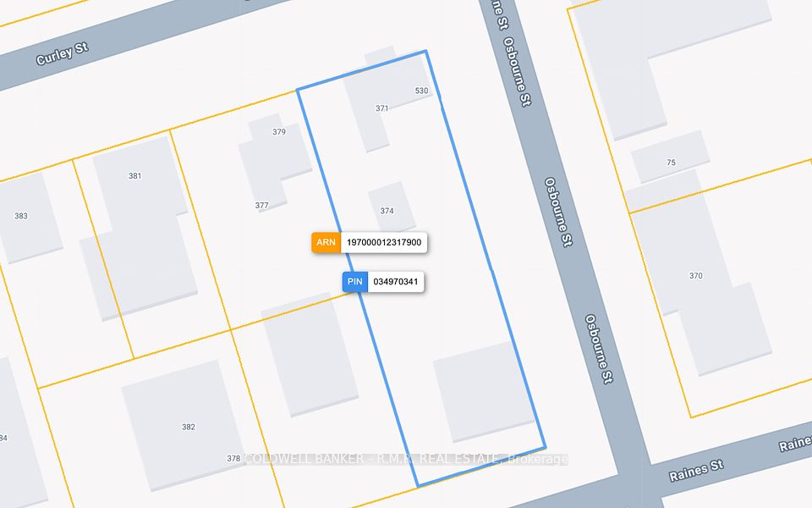
Task: Click building labeled 371
Action: point(381,108)
